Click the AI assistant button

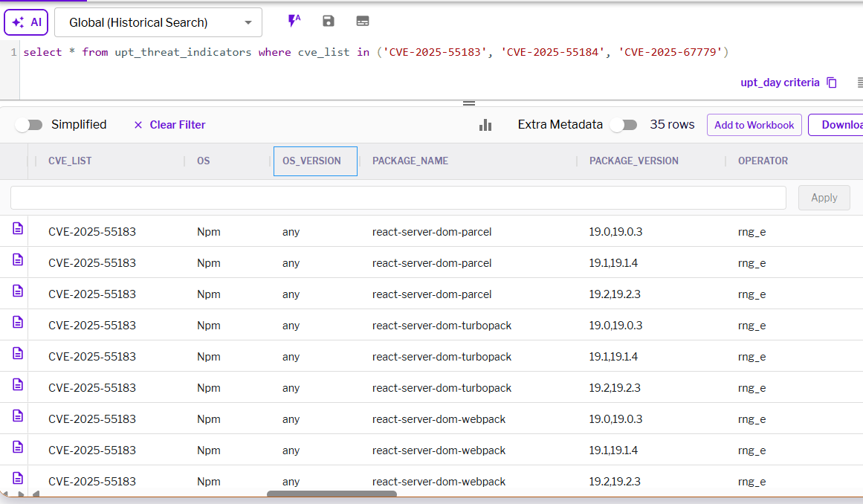[x=26, y=22]
